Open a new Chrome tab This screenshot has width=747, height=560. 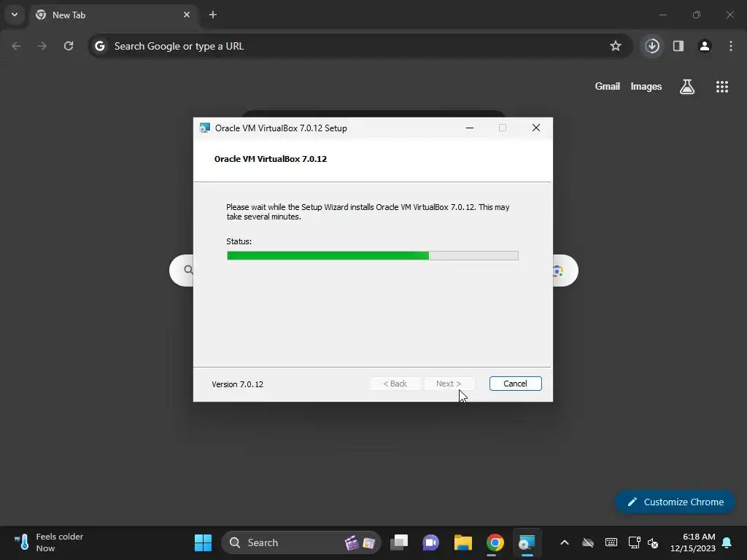213,15
